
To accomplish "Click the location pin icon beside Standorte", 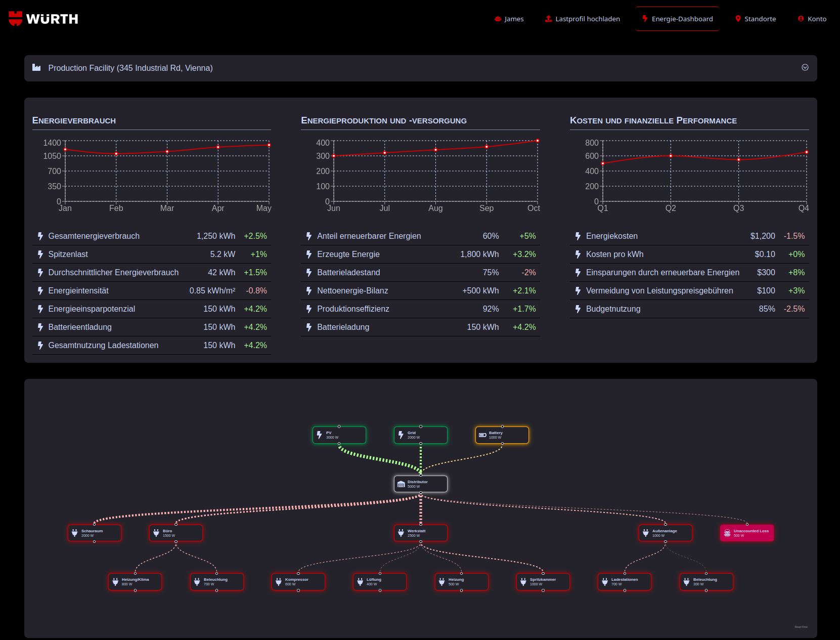I will 738,19.
